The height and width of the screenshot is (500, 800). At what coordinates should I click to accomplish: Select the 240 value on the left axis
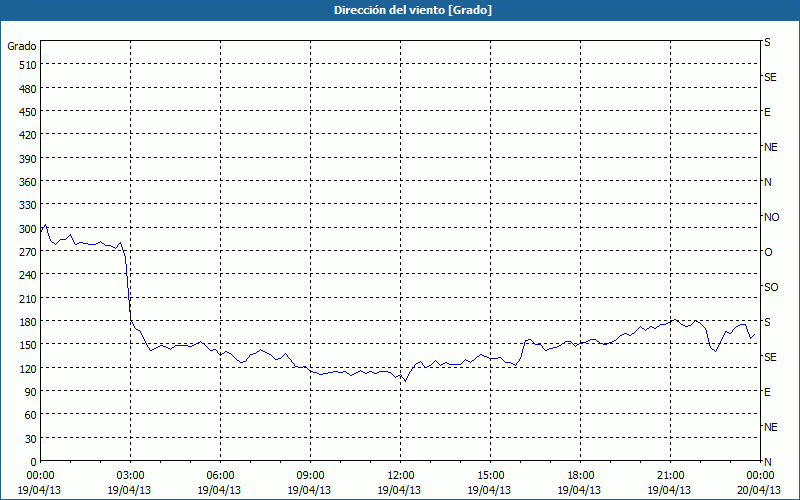pyautogui.click(x=29, y=276)
